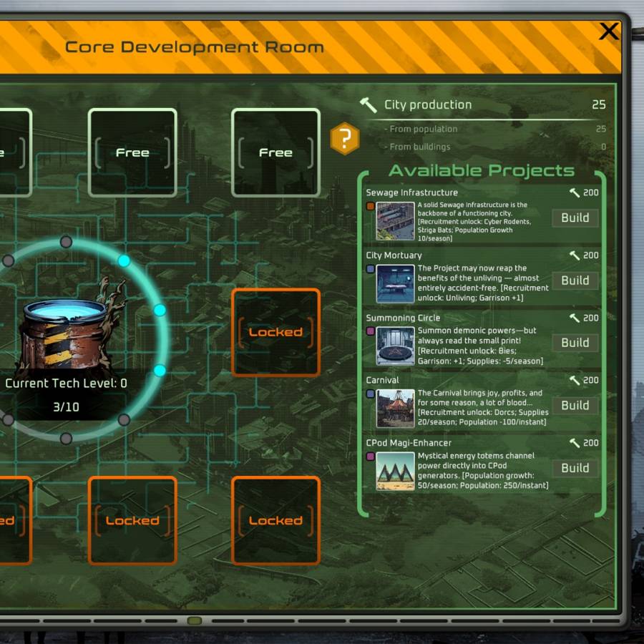
Task: Click the Carnival description mentioning Dorcs
Action: pos(483,407)
